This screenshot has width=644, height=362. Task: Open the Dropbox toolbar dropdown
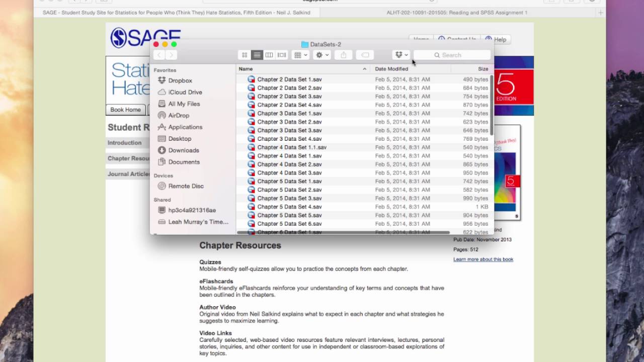tap(401, 55)
